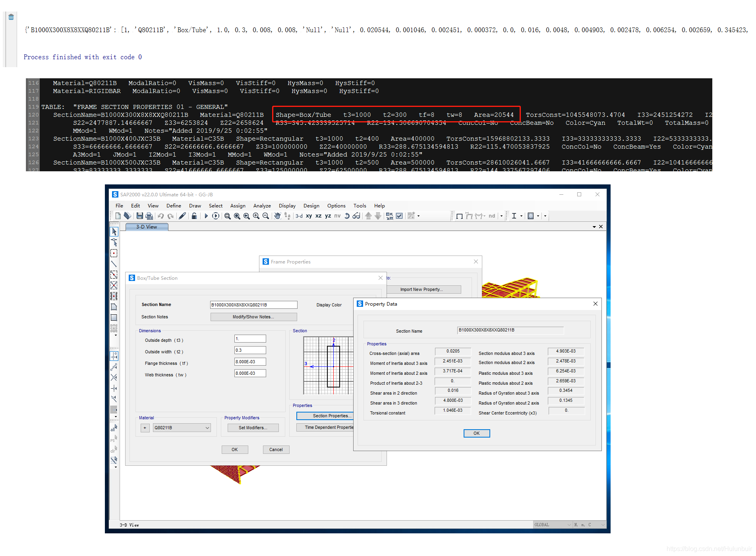Open the File menu

pos(119,205)
